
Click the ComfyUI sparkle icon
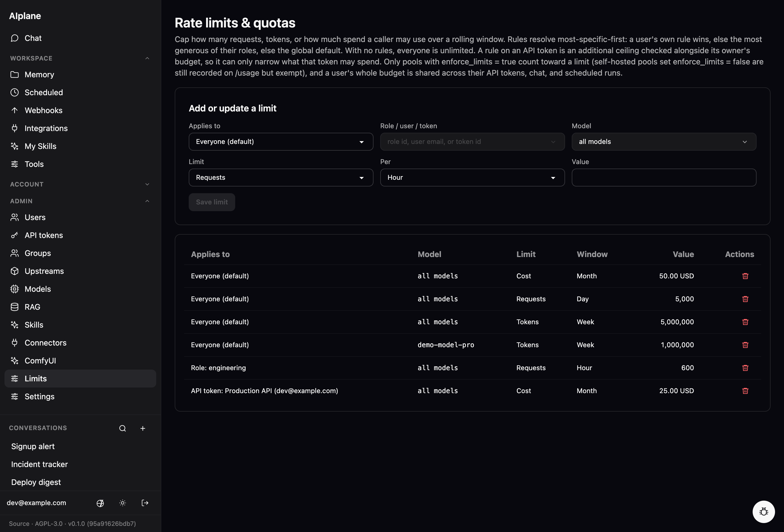[15, 360]
